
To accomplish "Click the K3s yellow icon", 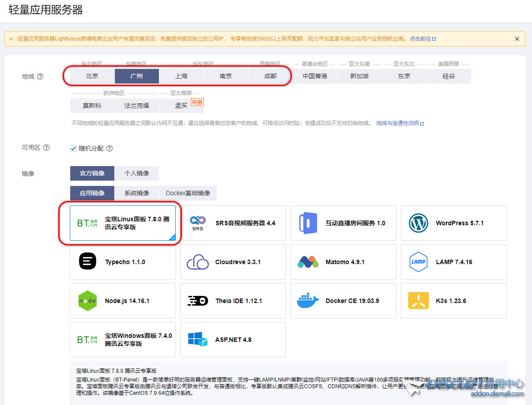I will click(418, 301).
